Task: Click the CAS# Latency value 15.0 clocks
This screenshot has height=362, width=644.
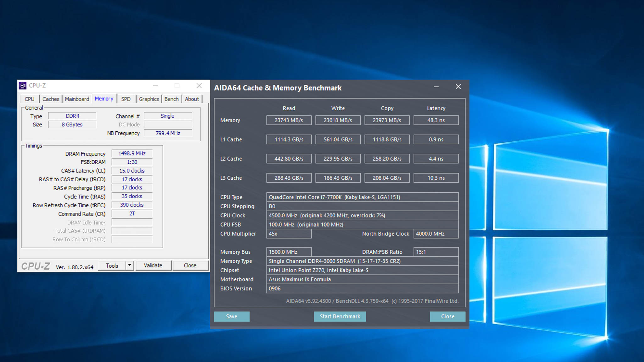Action: [132, 171]
